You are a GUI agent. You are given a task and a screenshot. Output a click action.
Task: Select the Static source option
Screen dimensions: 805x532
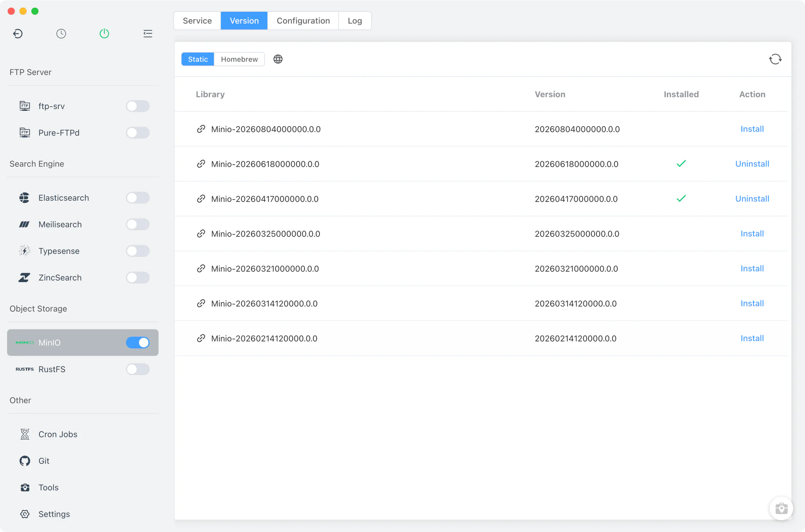[198, 59]
